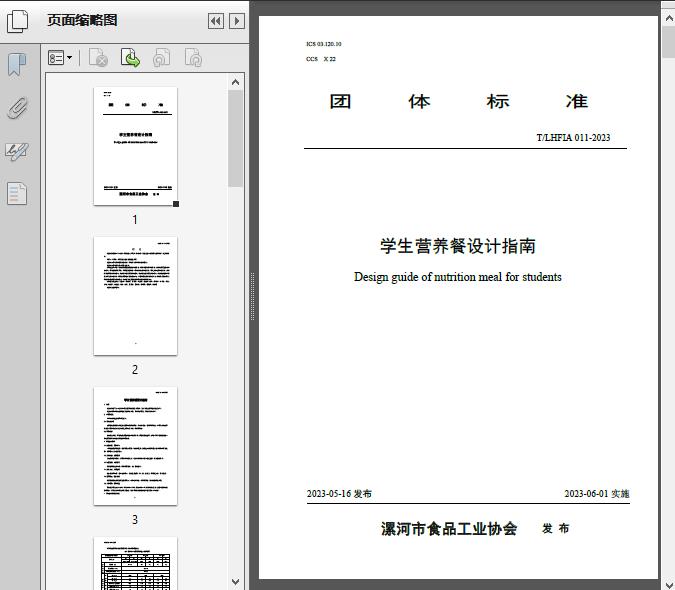Click the English title Design guide of nutrition meal

click(458, 277)
